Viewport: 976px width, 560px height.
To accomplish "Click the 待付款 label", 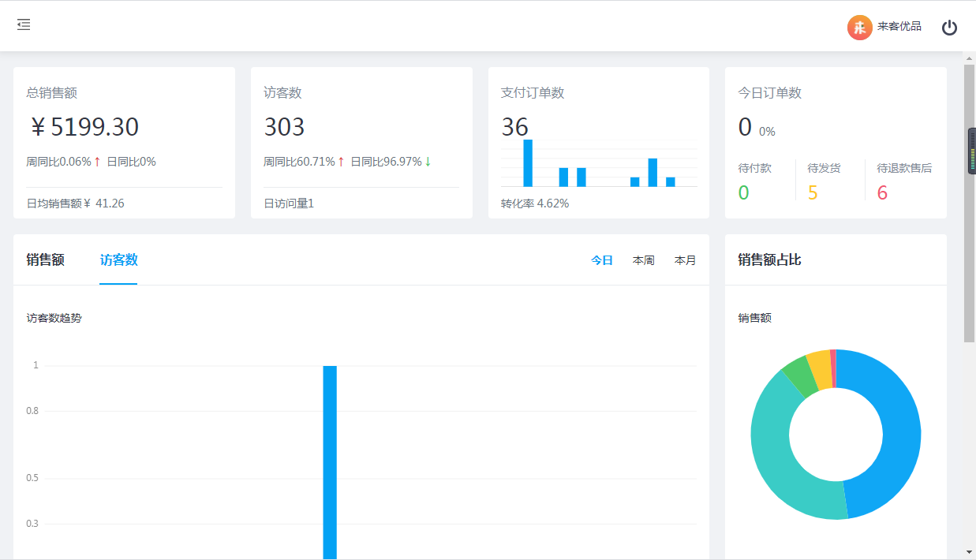I will (755, 168).
